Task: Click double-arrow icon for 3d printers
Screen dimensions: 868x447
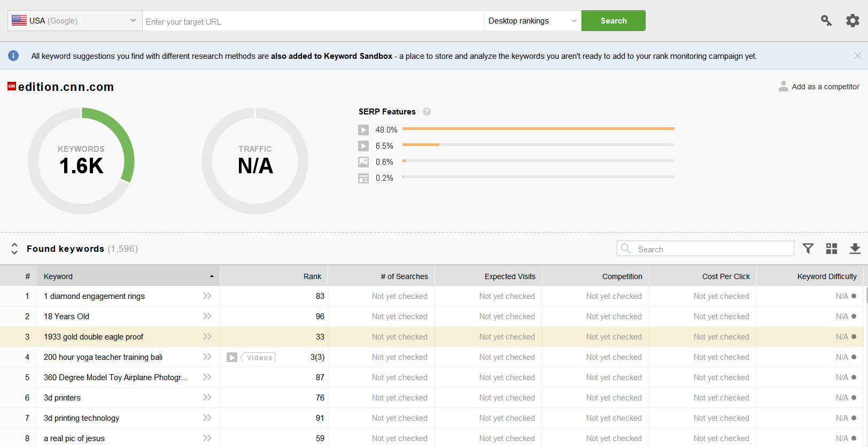Action: click(207, 398)
